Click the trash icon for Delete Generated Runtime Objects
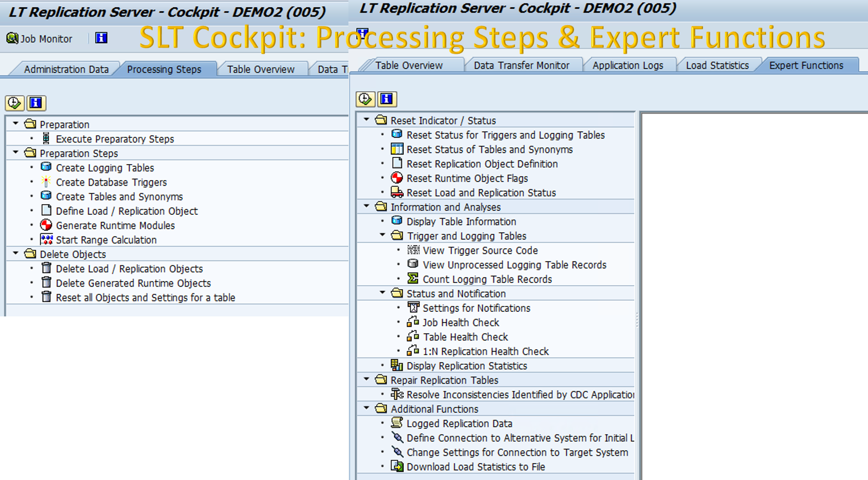The height and width of the screenshot is (480, 868). point(47,283)
